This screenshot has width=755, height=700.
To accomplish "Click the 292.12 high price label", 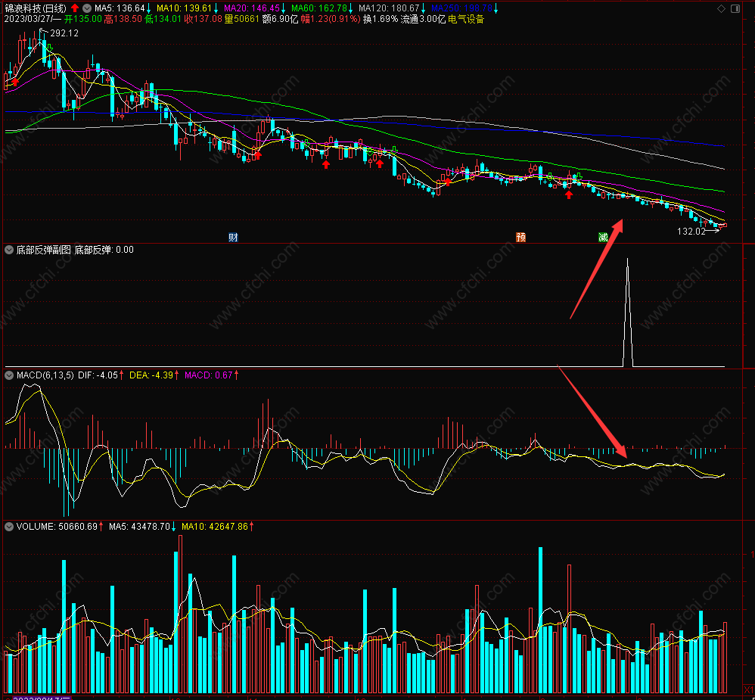I will [64, 33].
